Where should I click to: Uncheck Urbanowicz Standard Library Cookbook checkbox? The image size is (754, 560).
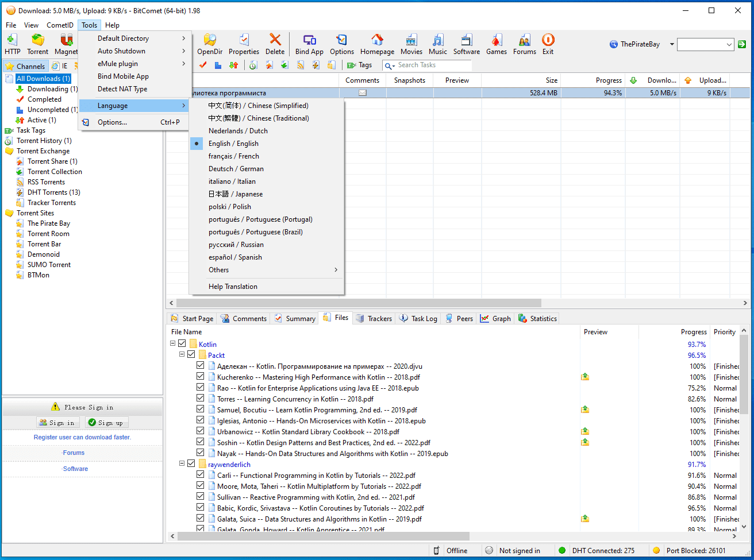click(201, 431)
